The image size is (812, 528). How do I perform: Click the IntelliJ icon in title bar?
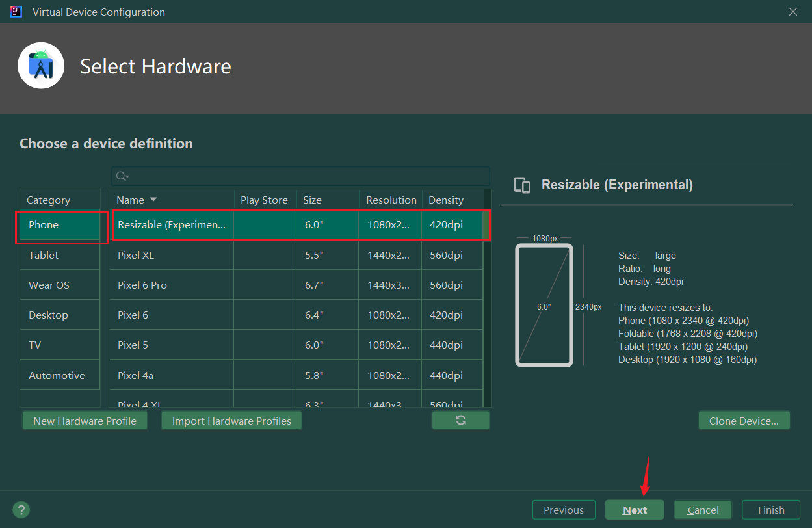coord(16,12)
